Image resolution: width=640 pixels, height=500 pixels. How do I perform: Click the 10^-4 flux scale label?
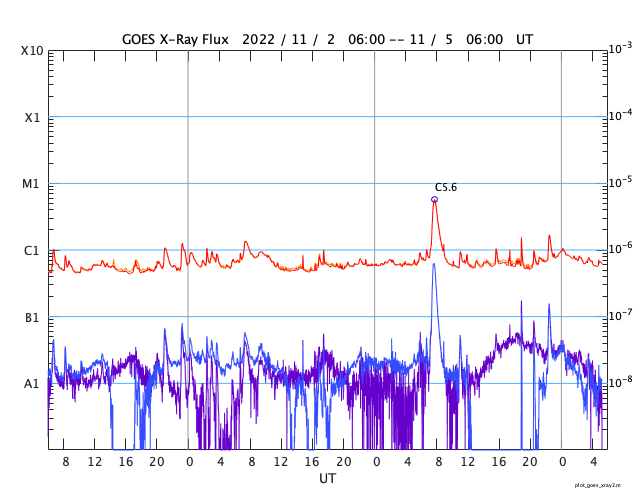point(621,116)
